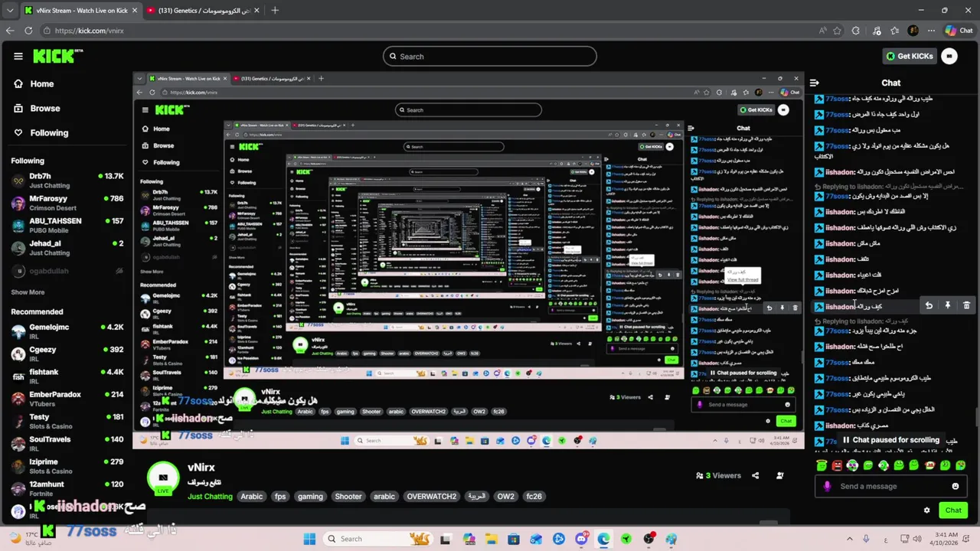The image size is (980, 551).
Task: Share the vNirx stream
Action: 756,475
